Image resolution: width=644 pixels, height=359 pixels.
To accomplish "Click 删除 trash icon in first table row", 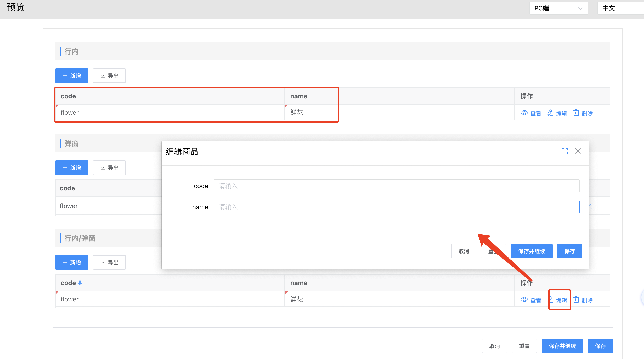I will [x=576, y=113].
